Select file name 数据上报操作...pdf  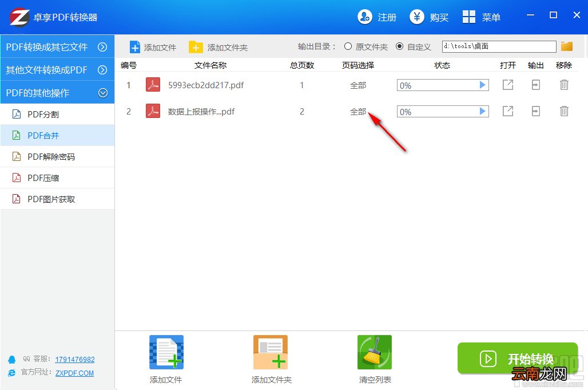(x=201, y=112)
